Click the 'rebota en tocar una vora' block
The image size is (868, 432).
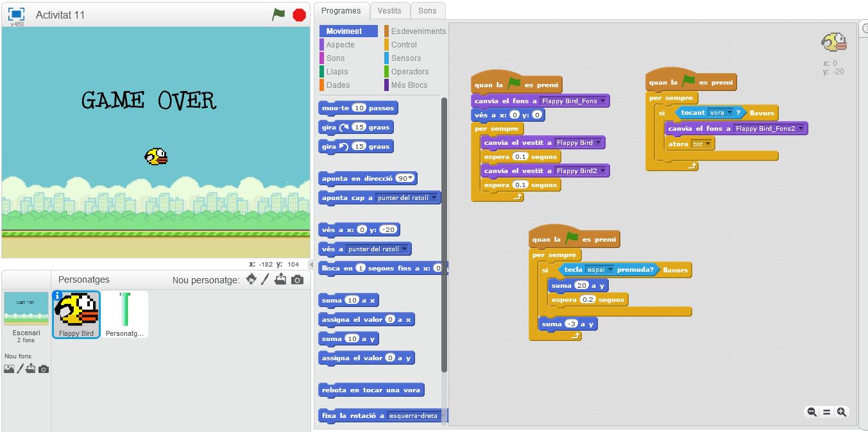tap(371, 390)
